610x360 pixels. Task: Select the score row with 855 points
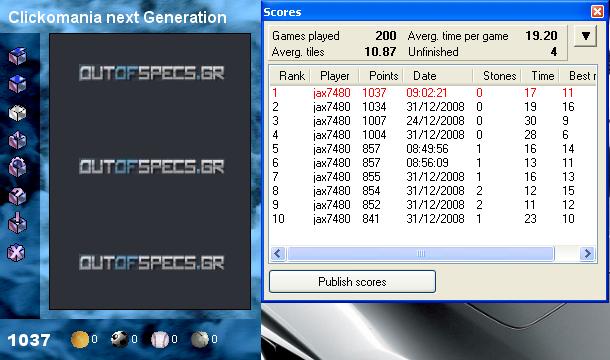point(433,177)
